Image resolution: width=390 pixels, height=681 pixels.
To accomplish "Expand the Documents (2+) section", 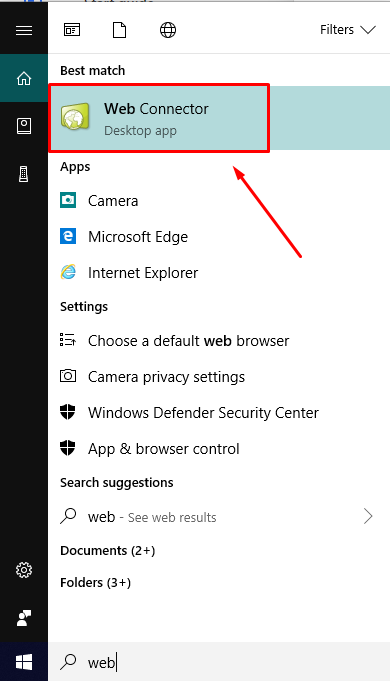I will pos(108,551).
